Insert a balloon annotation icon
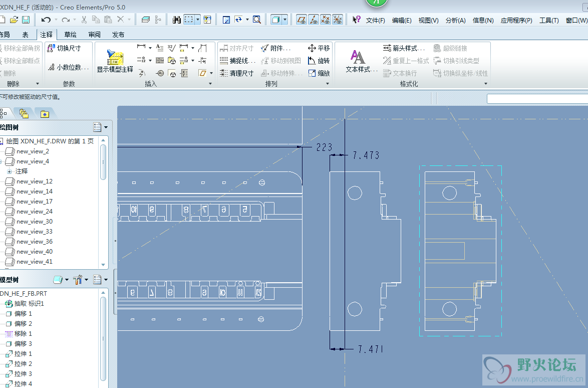The width and height of the screenshot is (588, 388). [x=160, y=73]
